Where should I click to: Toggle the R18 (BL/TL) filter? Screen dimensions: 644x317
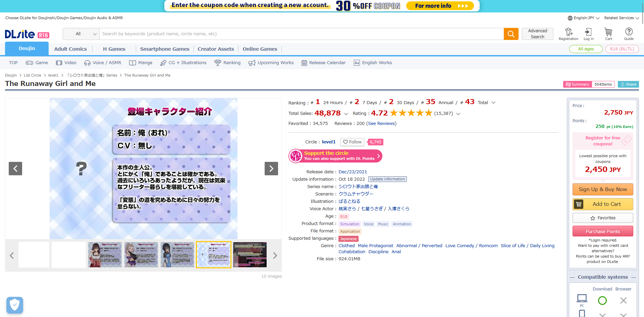pyautogui.click(x=622, y=49)
